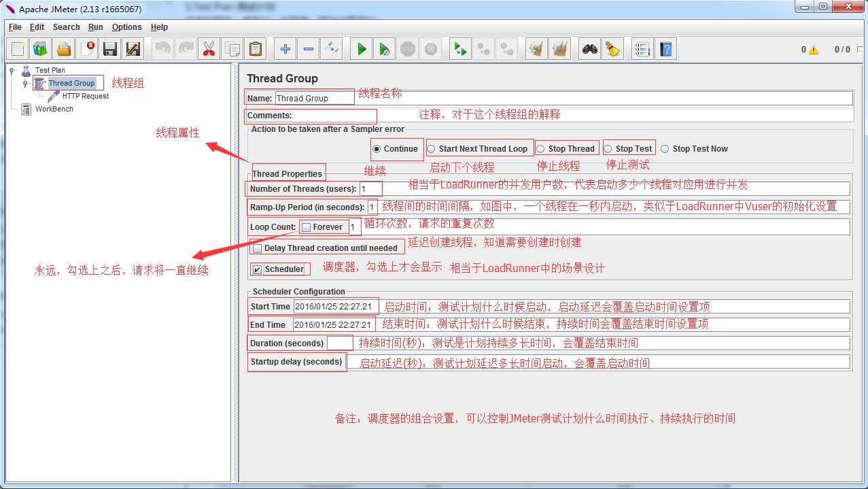Viewport: 868px width, 489px height.
Task: Click the Loop Count value field
Action: pyautogui.click(x=600, y=226)
